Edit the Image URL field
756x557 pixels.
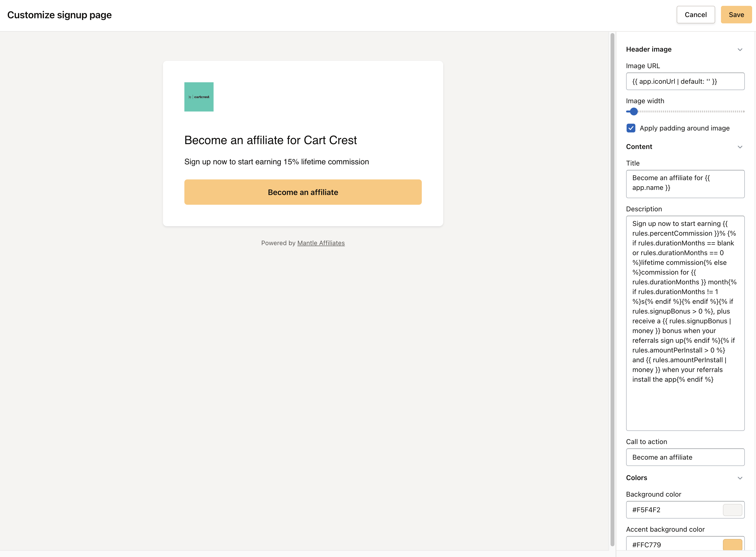pyautogui.click(x=685, y=81)
